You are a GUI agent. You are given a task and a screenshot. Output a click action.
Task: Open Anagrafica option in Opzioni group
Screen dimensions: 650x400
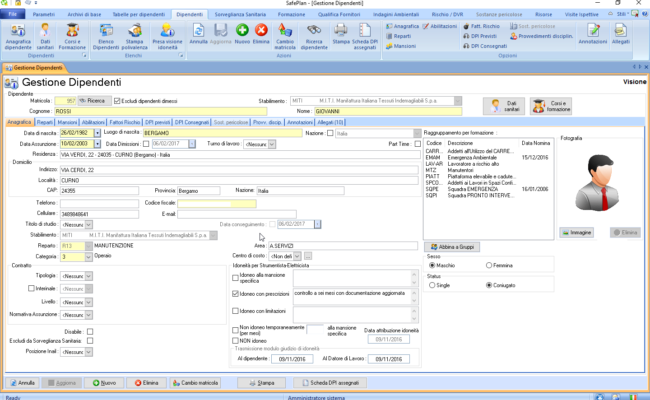(x=402, y=26)
